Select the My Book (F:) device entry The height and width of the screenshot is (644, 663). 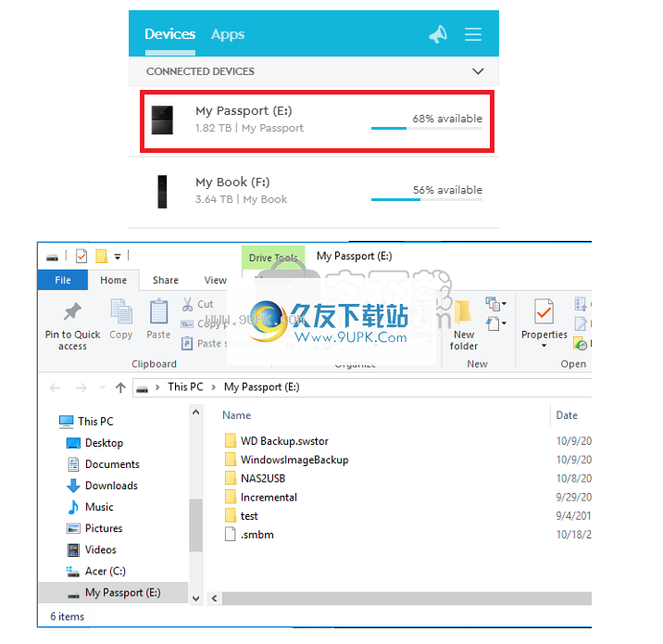(x=314, y=192)
